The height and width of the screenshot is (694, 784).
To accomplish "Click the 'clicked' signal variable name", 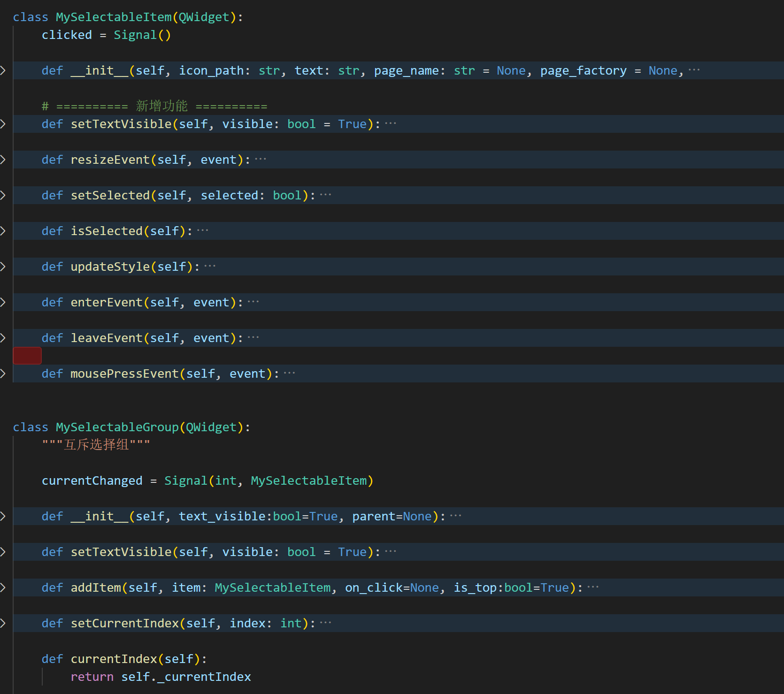I will coord(67,35).
